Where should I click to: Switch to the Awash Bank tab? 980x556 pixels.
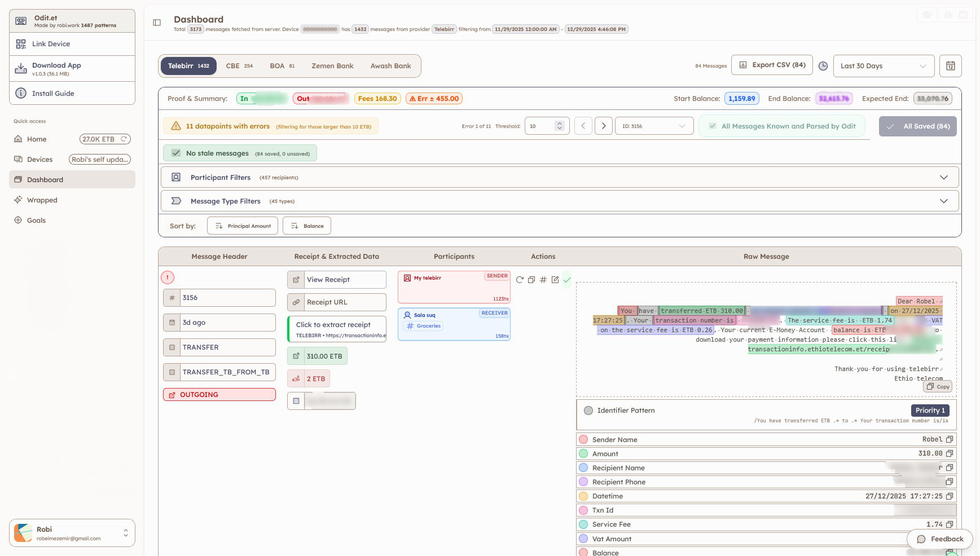point(390,65)
